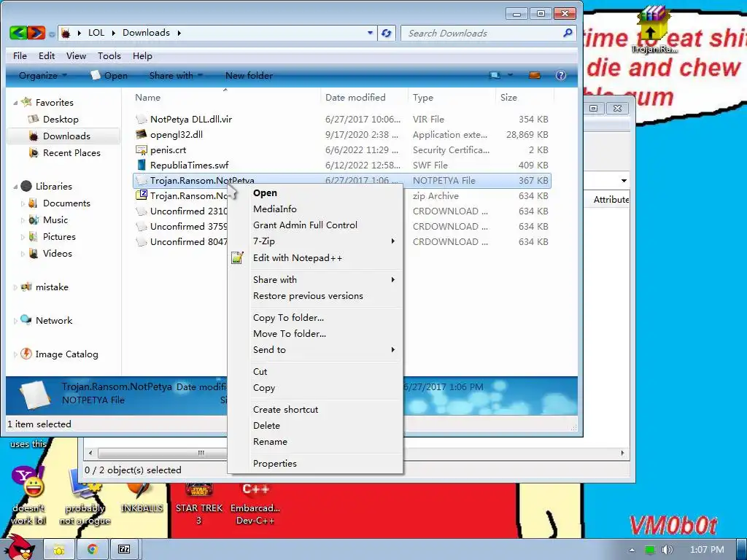Expand the Pictures library

tap(23, 237)
